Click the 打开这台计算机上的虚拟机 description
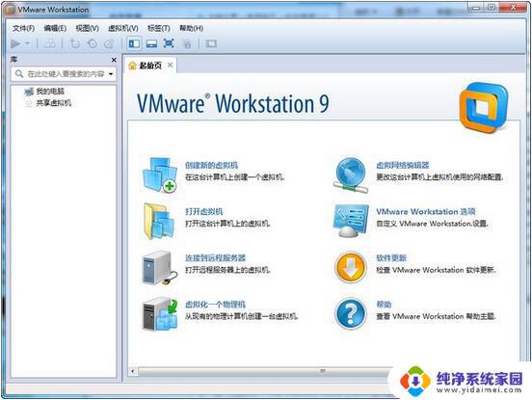This screenshot has height=400, width=532. click(227, 224)
